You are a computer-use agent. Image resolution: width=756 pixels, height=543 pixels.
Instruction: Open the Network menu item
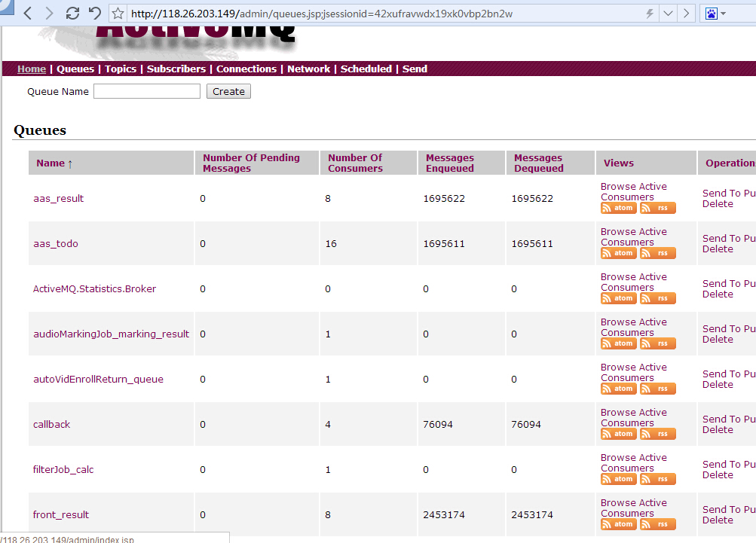(308, 69)
